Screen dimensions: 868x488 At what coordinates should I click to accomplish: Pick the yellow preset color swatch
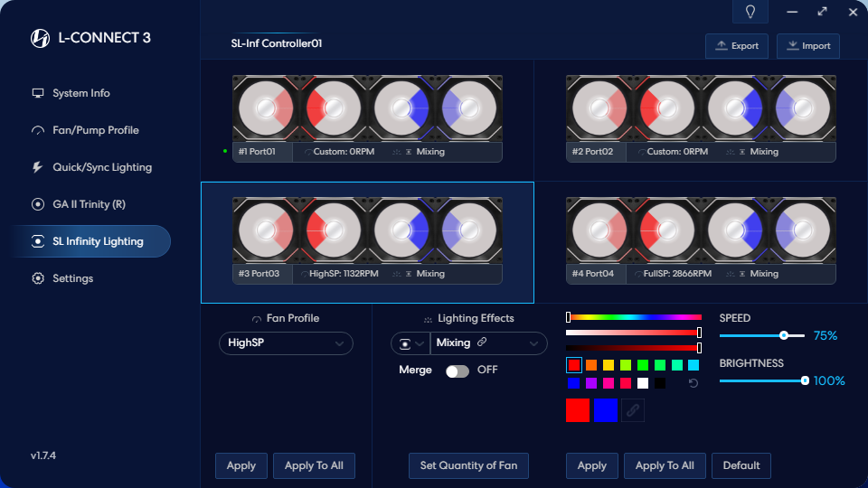tap(609, 365)
